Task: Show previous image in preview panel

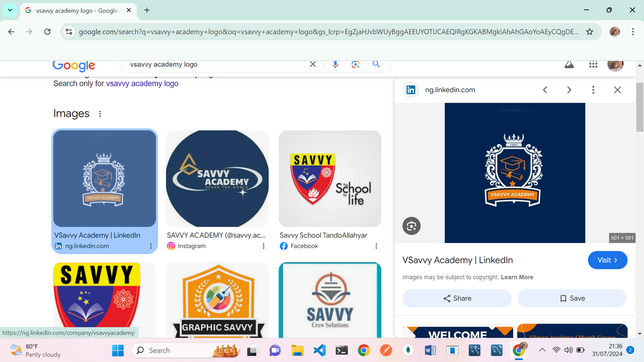Action: coord(545,90)
